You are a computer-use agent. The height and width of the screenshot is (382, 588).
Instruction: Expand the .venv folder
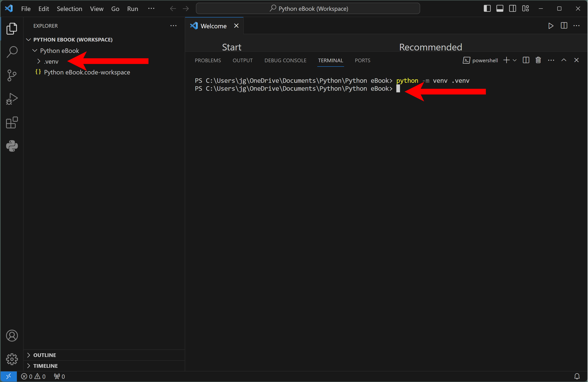pos(39,61)
